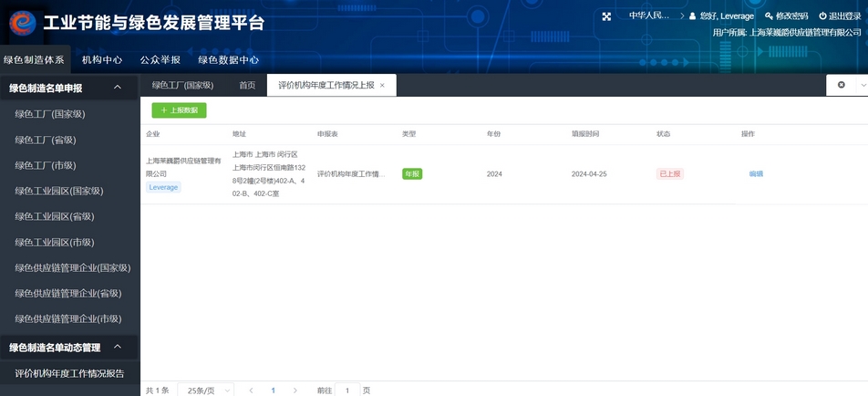
Task: Click the platform logo icon
Action: [23, 23]
